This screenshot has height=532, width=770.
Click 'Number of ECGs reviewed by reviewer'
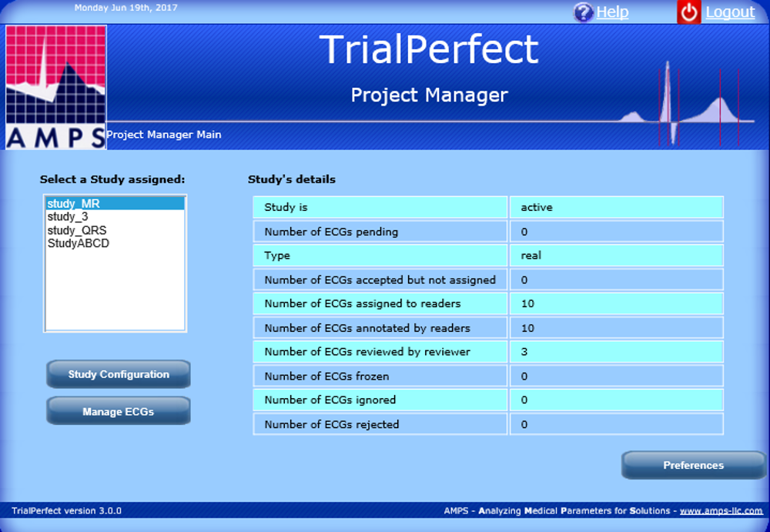pos(367,352)
